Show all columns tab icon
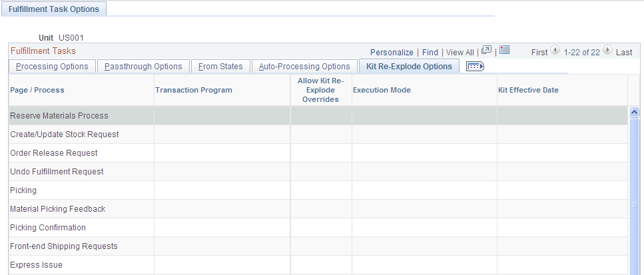The image size is (644, 275). click(x=476, y=67)
